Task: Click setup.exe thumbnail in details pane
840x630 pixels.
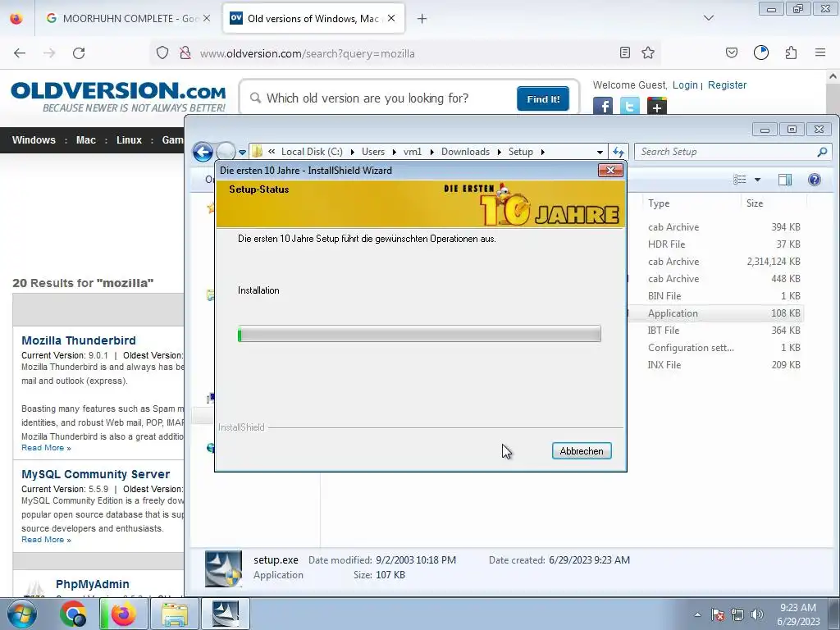Action: [x=223, y=568]
